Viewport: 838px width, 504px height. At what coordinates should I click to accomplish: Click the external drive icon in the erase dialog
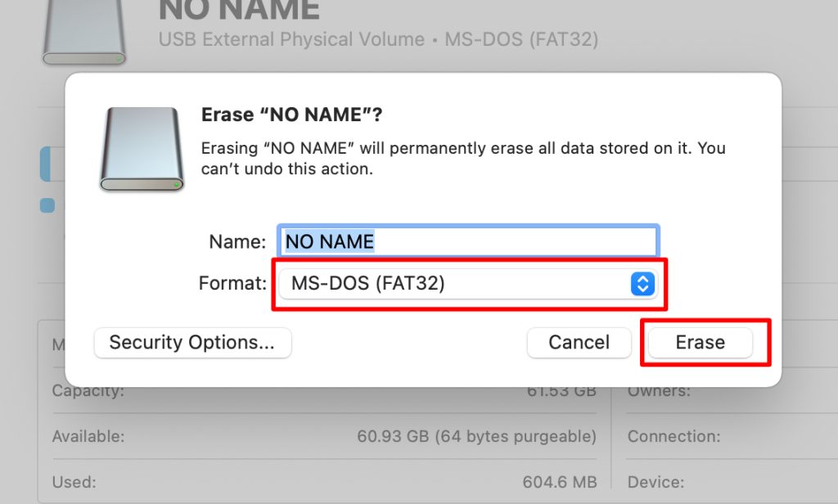[x=142, y=149]
